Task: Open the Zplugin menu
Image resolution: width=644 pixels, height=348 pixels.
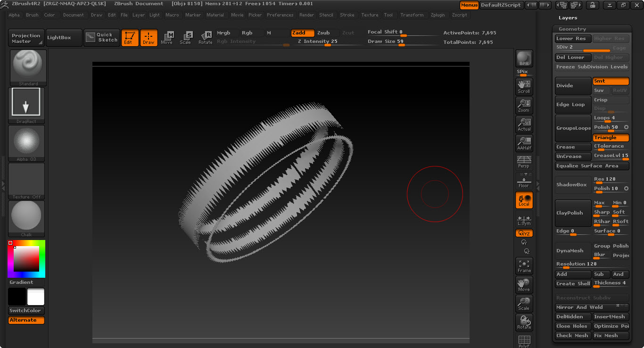Action: (438, 15)
